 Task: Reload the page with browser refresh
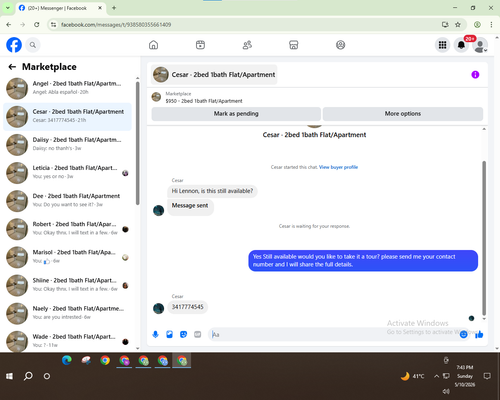click(37, 25)
